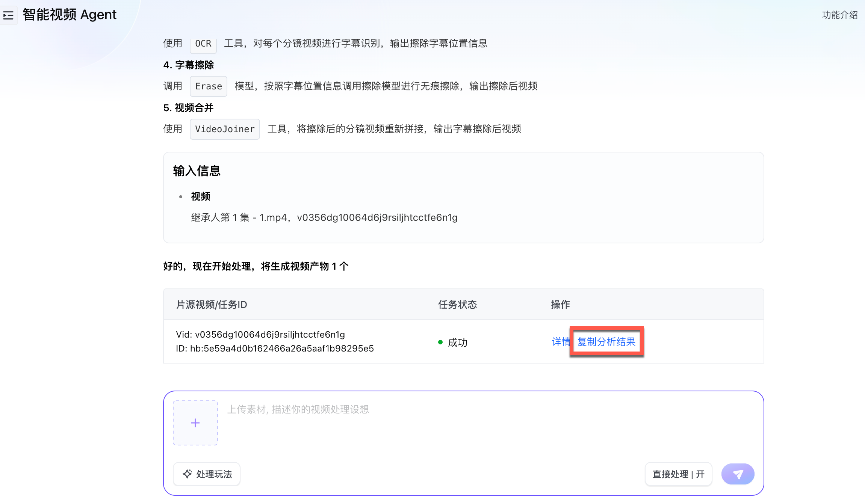Click the OCR tool tag

[x=203, y=44]
